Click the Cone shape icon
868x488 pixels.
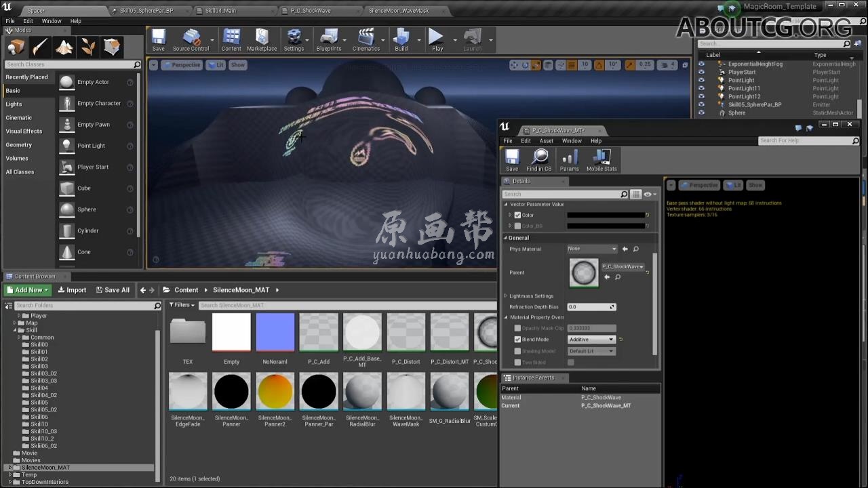(66, 252)
